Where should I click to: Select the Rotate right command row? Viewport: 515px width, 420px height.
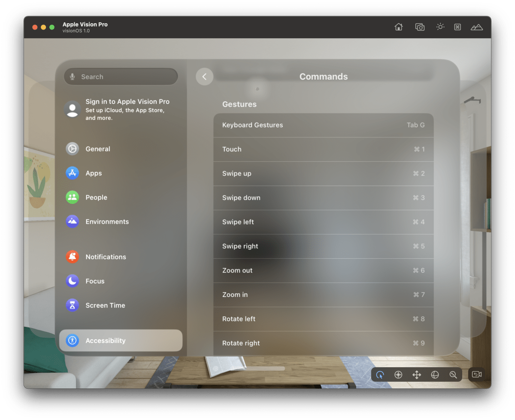click(x=324, y=343)
